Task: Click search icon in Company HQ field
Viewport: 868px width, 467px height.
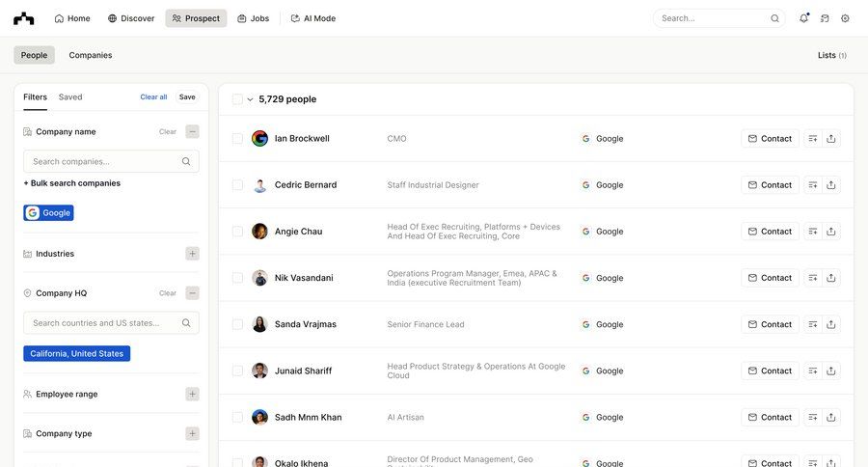Action: click(186, 323)
